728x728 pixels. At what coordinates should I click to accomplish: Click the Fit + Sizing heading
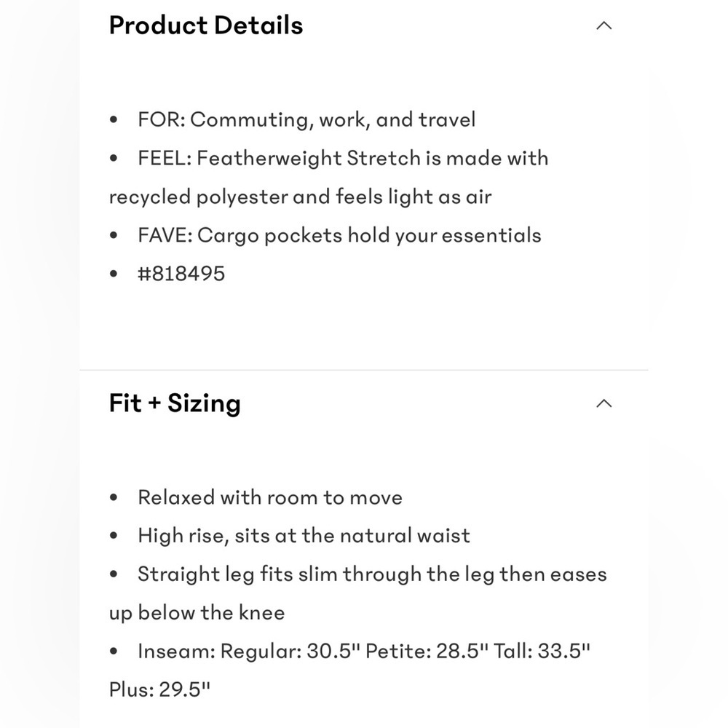tap(175, 403)
